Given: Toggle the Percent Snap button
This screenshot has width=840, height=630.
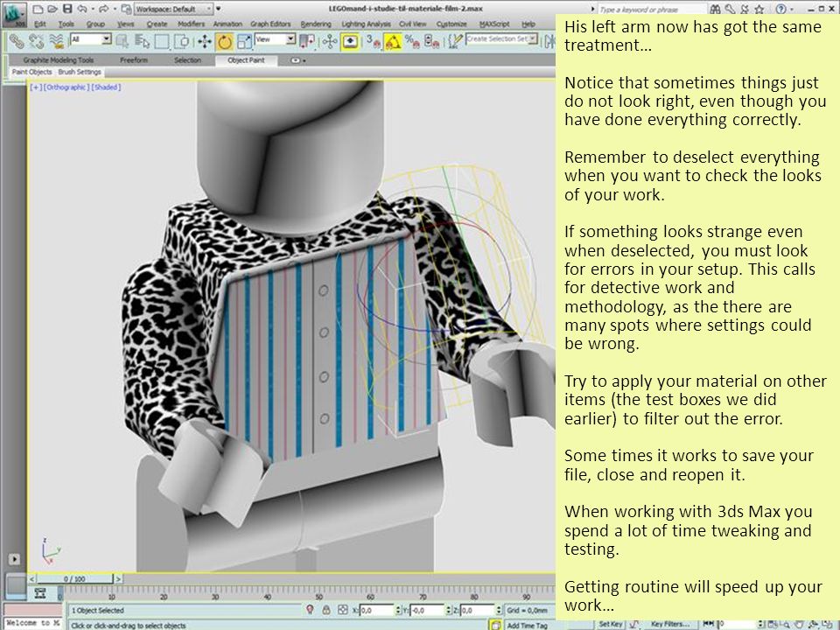Looking at the screenshot, I should point(412,41).
